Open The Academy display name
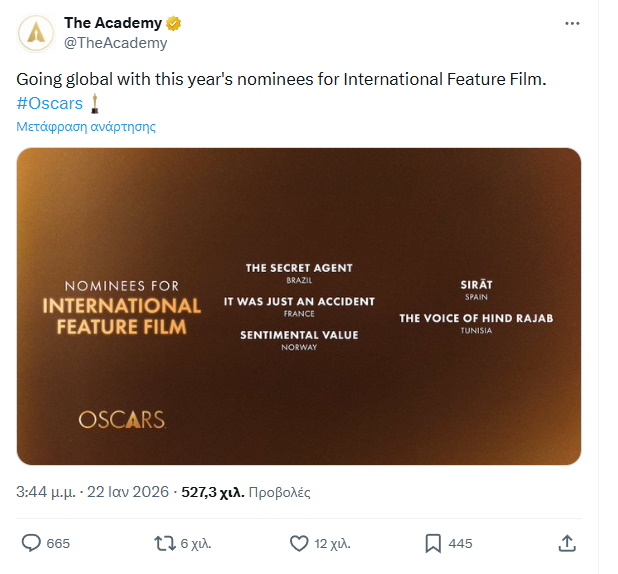The height and width of the screenshot is (574, 618). (x=113, y=23)
